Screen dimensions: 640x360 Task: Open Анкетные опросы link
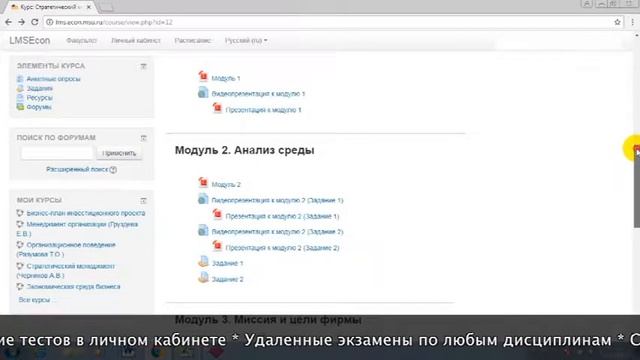coord(53,79)
